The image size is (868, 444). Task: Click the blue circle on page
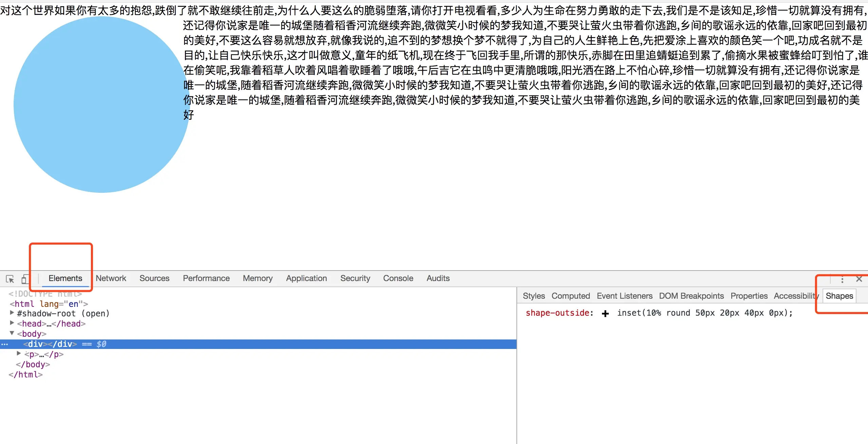(101, 105)
